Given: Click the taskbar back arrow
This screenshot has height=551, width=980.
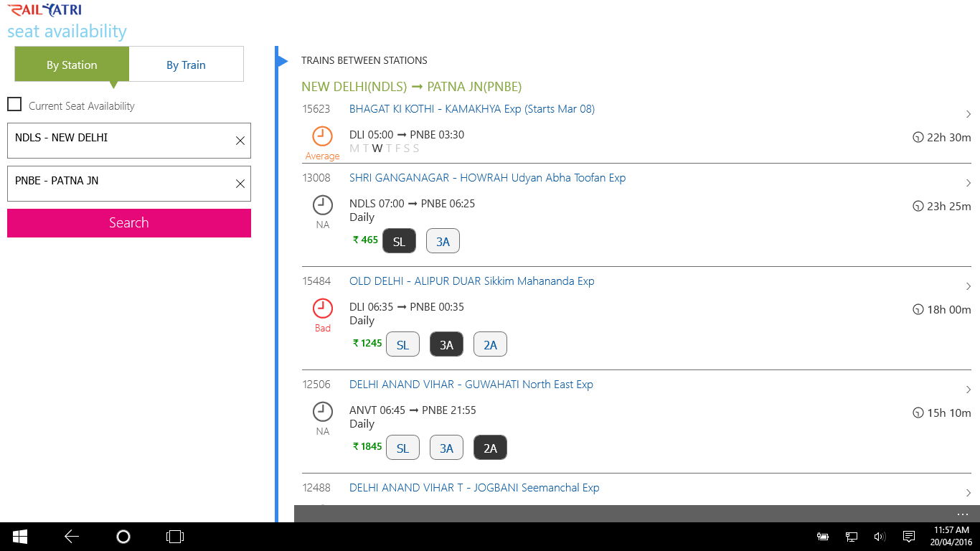Looking at the screenshot, I should tap(72, 537).
